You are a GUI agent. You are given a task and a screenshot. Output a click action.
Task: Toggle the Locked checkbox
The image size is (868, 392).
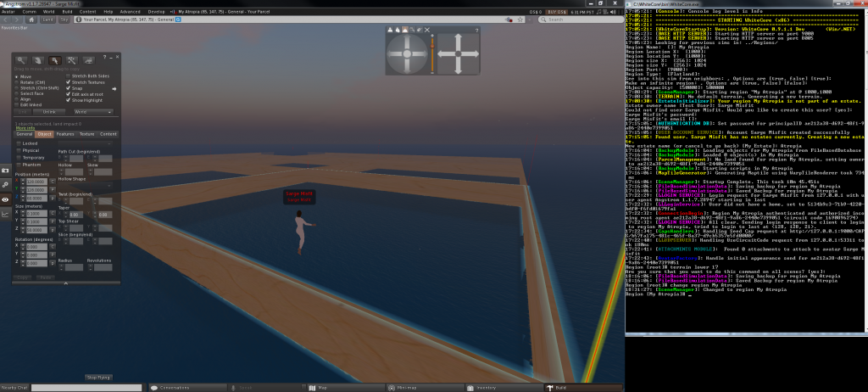point(19,143)
